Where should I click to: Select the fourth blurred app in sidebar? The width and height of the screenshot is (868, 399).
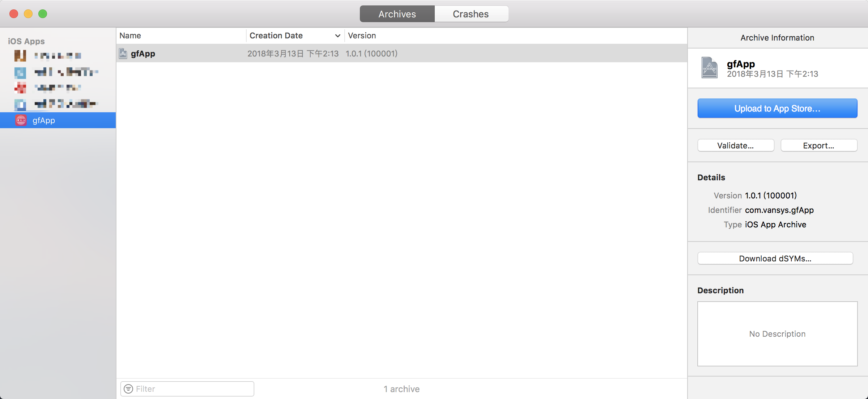tap(58, 104)
